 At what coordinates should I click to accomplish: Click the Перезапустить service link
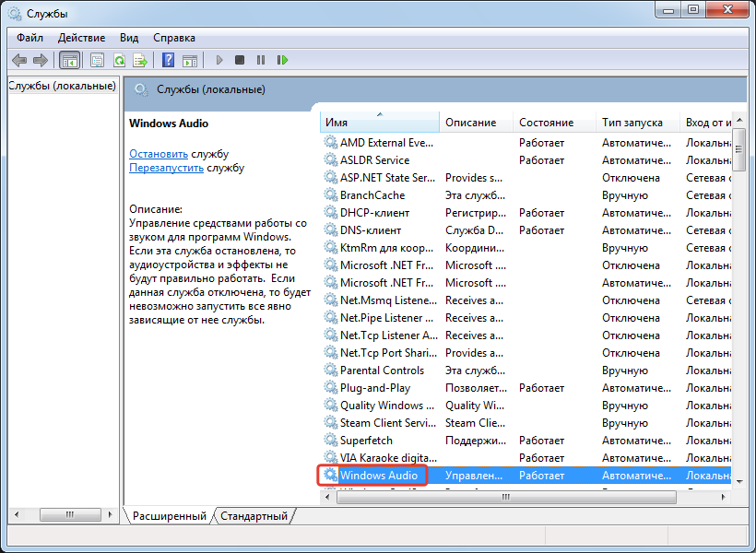(166, 169)
